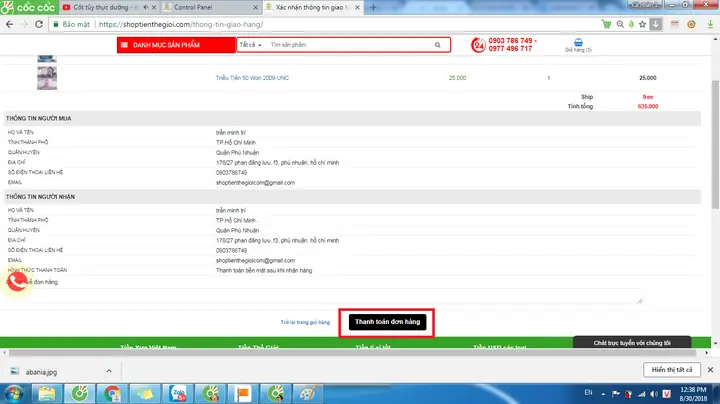Screen dimensions: 720x404
Task: Click 'Hiển thị tất cả' downloads button
Action: click(x=671, y=370)
